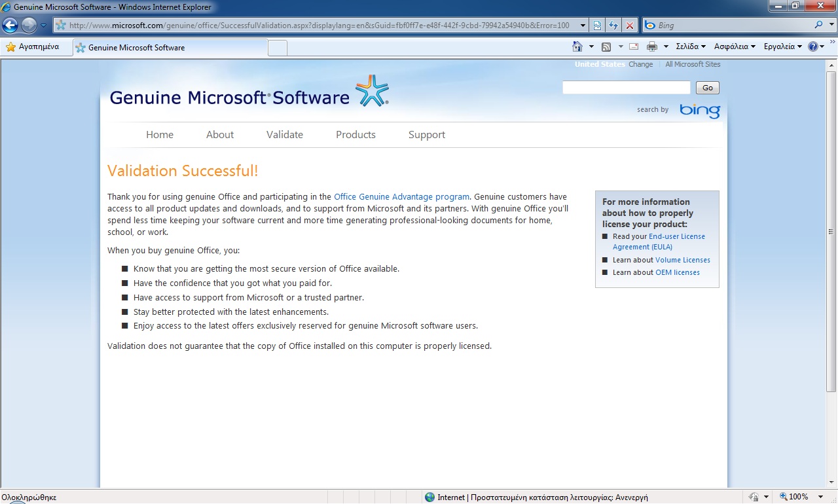Click the RSS feeds icon

click(x=606, y=46)
